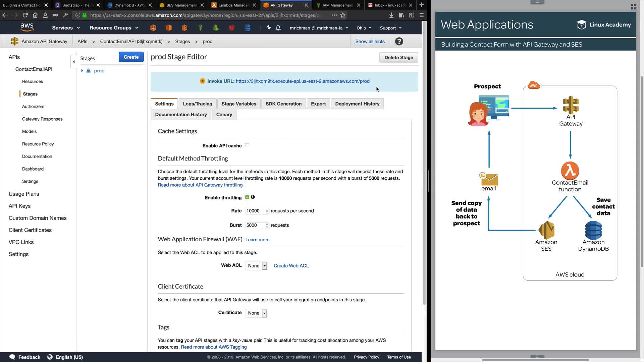Collapse the sidebar with arrow handle

[x=74, y=62]
